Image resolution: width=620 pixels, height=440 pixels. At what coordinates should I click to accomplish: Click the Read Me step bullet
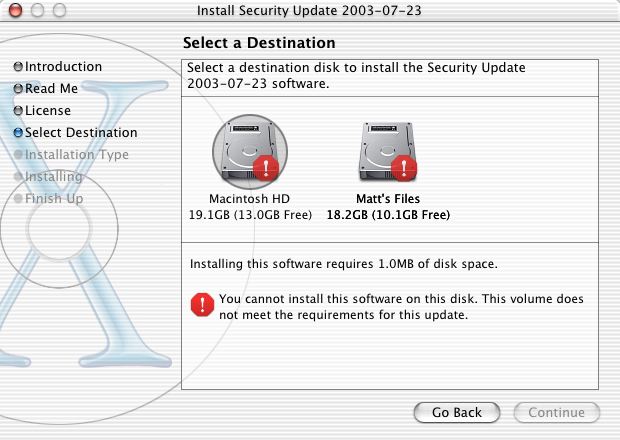pyautogui.click(x=18, y=89)
